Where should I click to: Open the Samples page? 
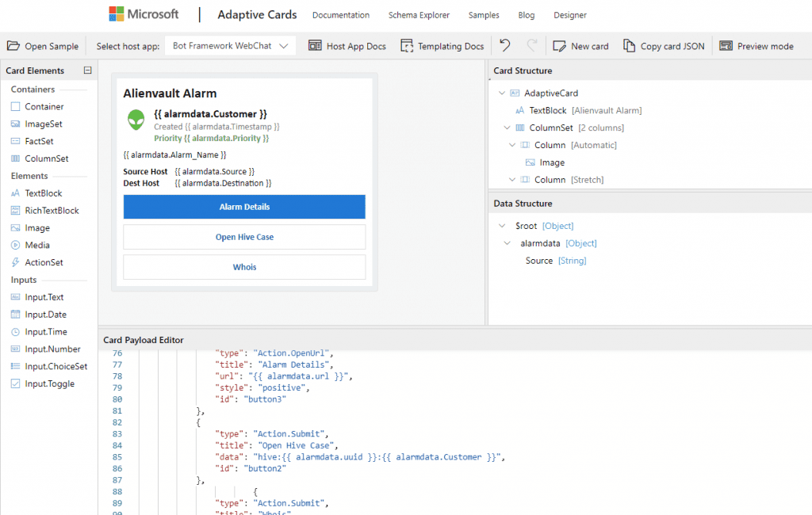(x=484, y=15)
